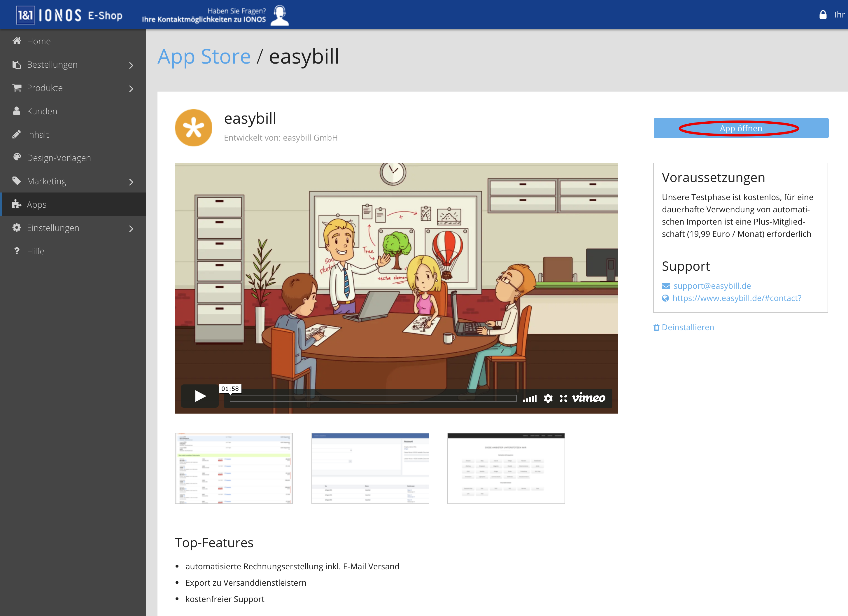Click the Home house icon
The image size is (848, 616).
(x=17, y=41)
